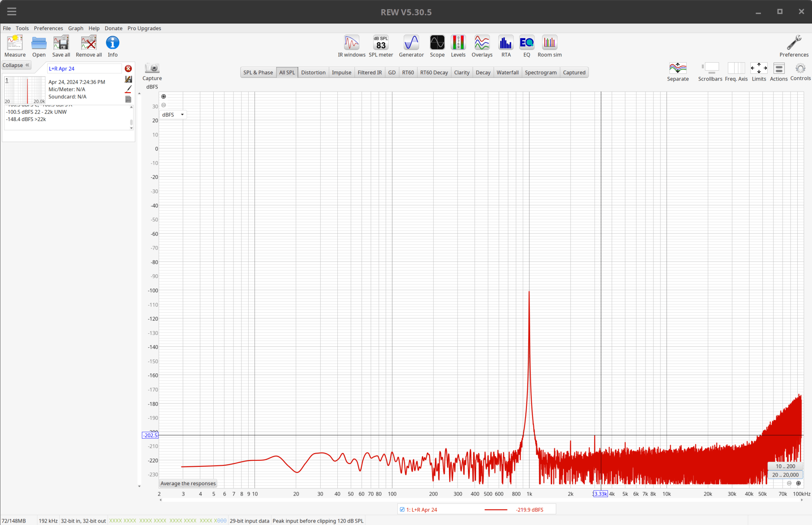
Task: Collapse the measurements panel
Action: 16,65
